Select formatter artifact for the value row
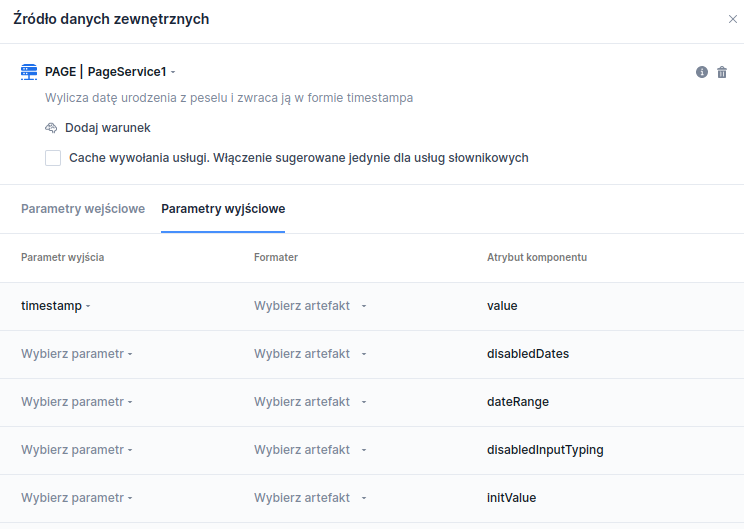The height and width of the screenshot is (529, 744). [309, 306]
